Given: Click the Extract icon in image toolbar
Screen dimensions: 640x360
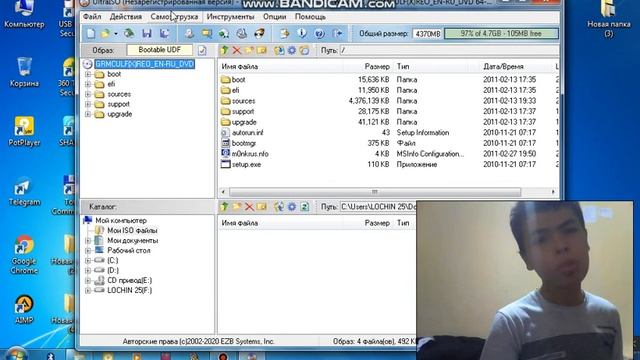Looking at the screenshot, I should [x=279, y=50].
